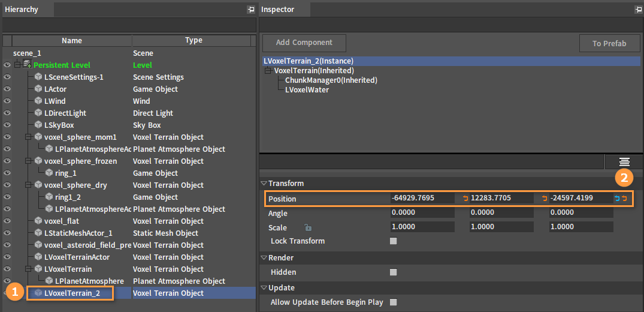Click the To Prefab button

click(609, 43)
